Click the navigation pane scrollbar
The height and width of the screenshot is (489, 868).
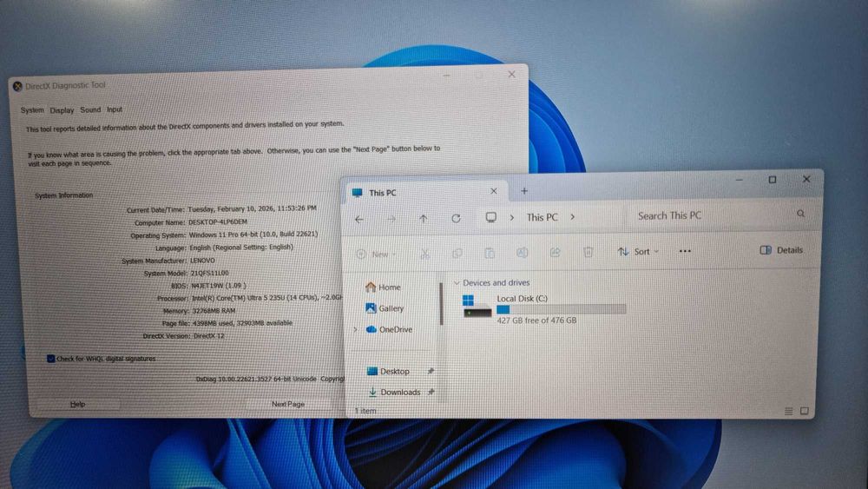[441, 303]
